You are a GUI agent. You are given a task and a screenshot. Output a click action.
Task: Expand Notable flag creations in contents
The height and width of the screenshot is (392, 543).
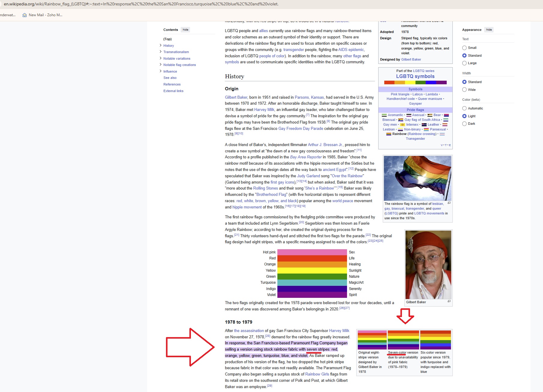[161, 64]
